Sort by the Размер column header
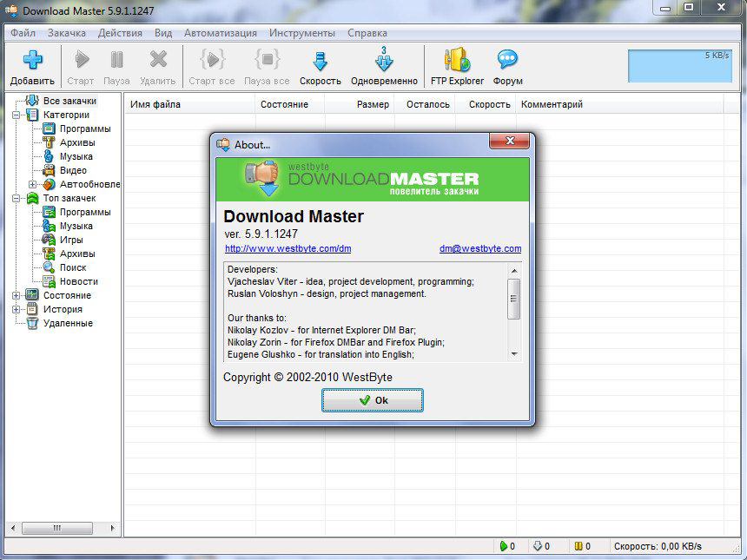 tap(373, 104)
